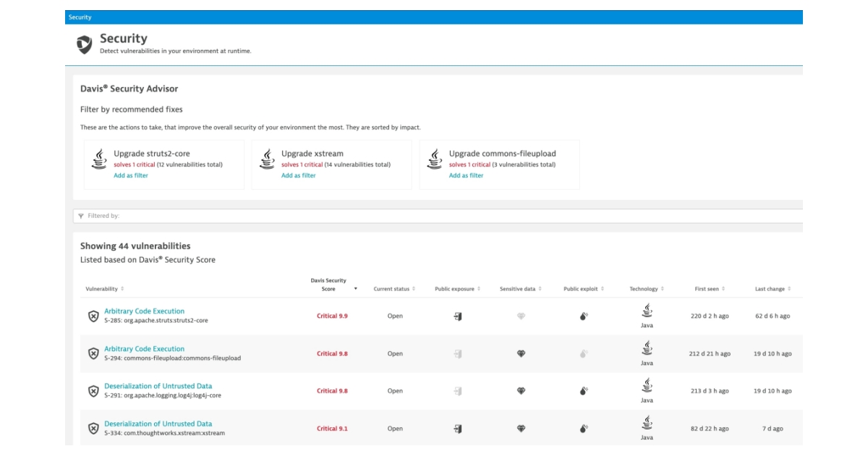
Task: Click public exposure icon in S-334 row
Action: point(458,429)
